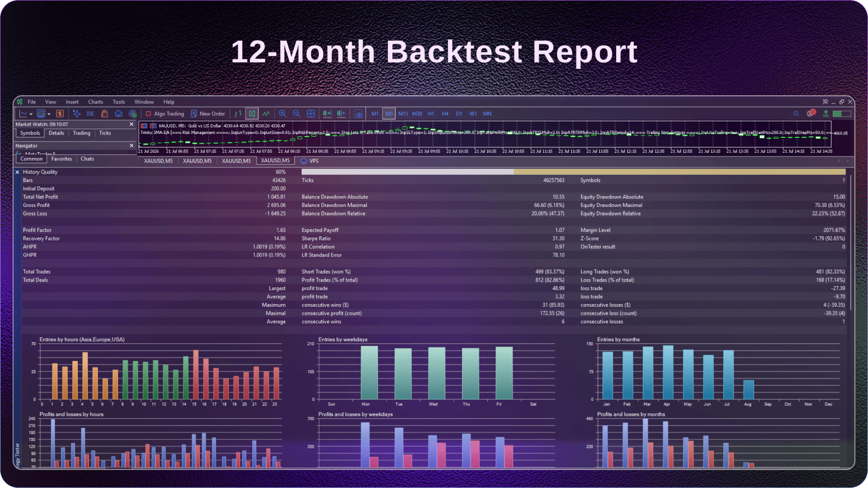Close the Strategy Tester report panel
Viewport: 868px width, 488px height.
tap(18, 172)
